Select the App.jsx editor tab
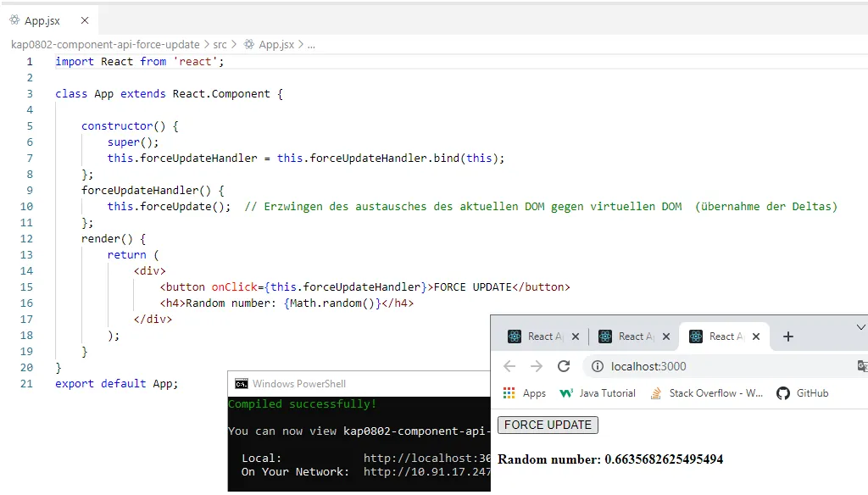Image resolution: width=868 pixels, height=495 pixels. [49, 20]
